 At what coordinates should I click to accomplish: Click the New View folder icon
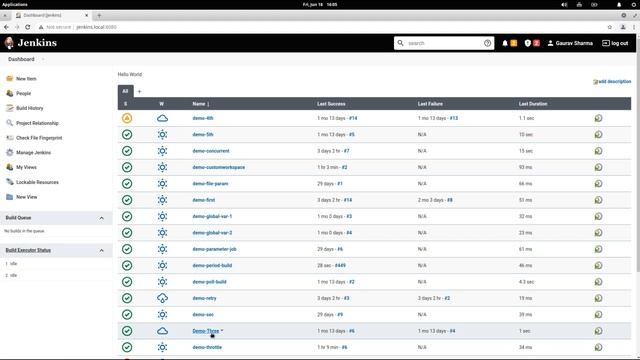10,197
